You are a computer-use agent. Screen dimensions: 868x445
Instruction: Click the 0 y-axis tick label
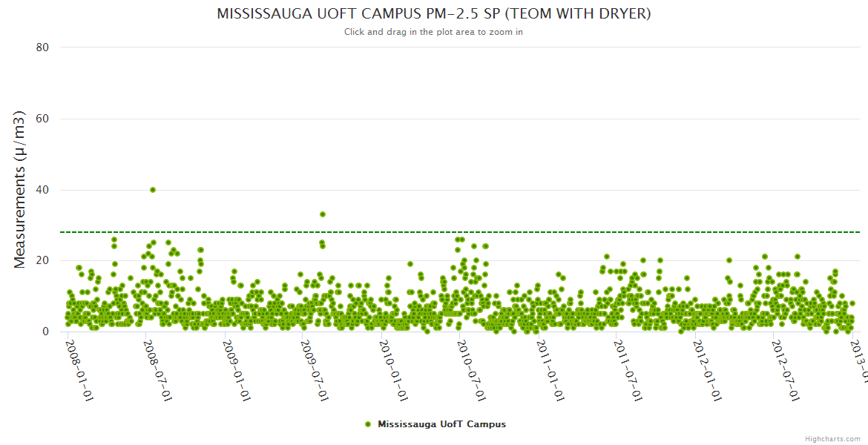(x=45, y=332)
